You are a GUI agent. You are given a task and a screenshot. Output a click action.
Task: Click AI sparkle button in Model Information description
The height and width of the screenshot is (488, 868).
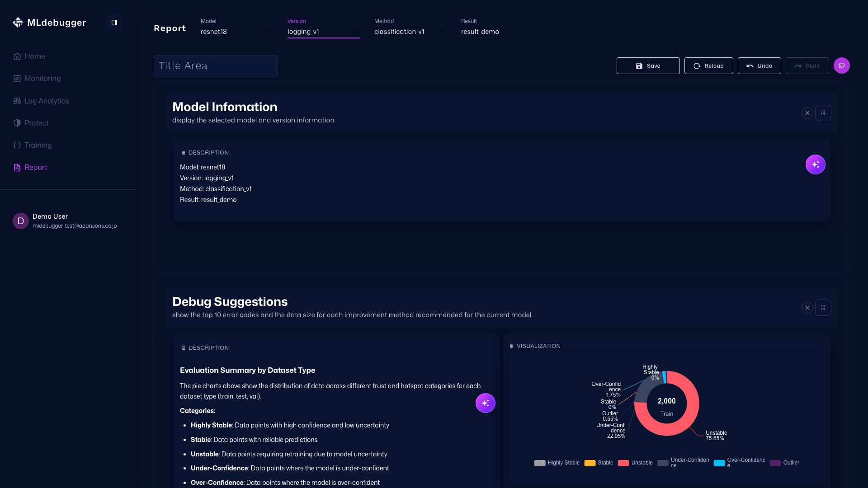click(815, 164)
